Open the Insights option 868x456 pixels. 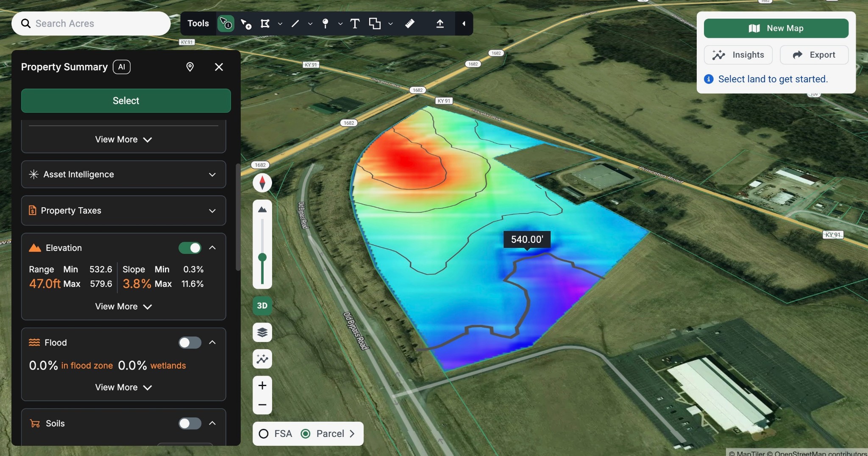point(738,55)
